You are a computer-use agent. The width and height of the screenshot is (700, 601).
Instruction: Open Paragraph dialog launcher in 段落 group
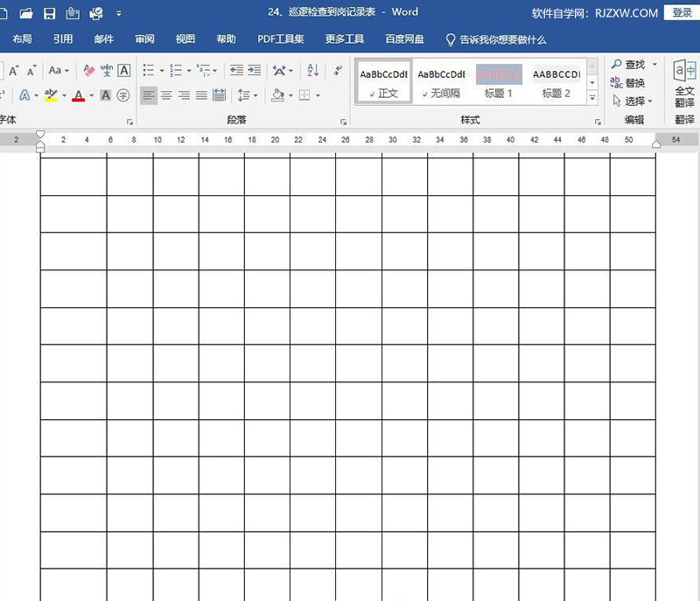[343, 122]
